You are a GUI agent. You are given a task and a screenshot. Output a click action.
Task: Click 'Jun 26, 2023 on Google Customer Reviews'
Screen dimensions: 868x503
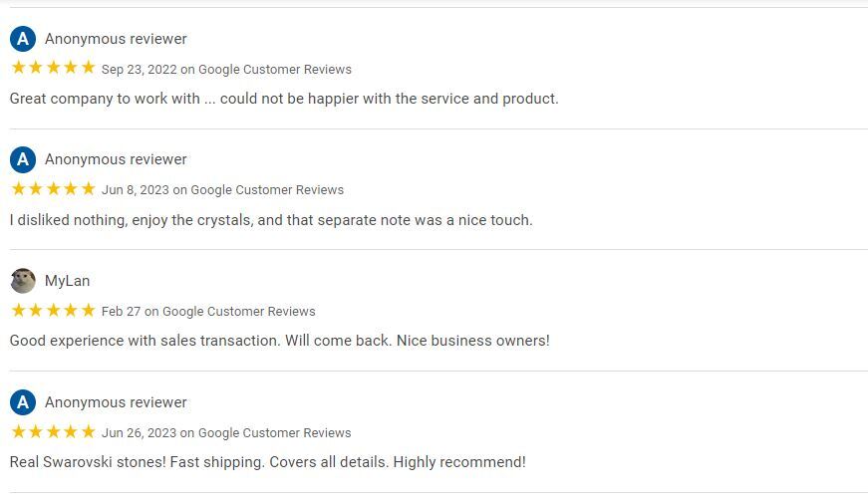pos(226,432)
